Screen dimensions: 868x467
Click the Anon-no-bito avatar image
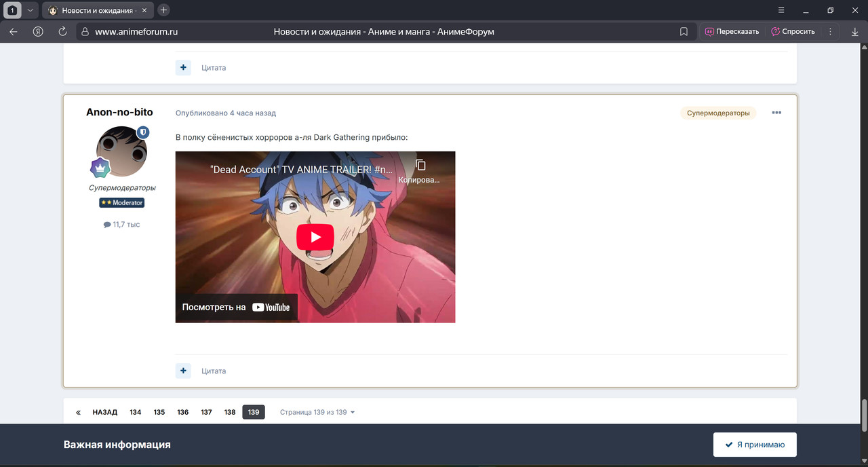point(122,152)
